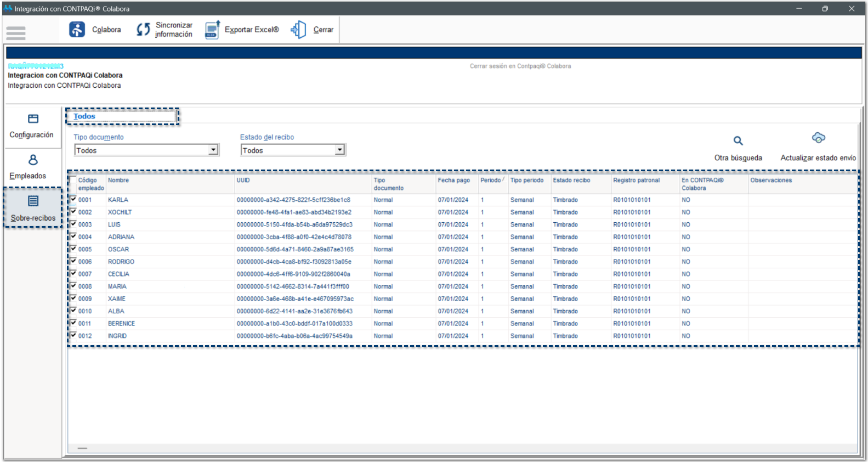The width and height of the screenshot is (868, 462).
Task: Click the Exportar Excel® label
Action: click(252, 30)
